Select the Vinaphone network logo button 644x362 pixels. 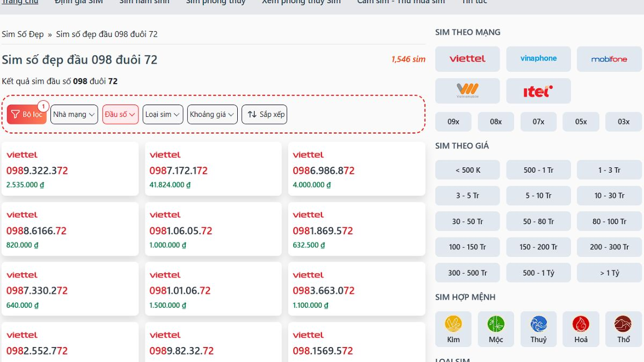(x=538, y=59)
